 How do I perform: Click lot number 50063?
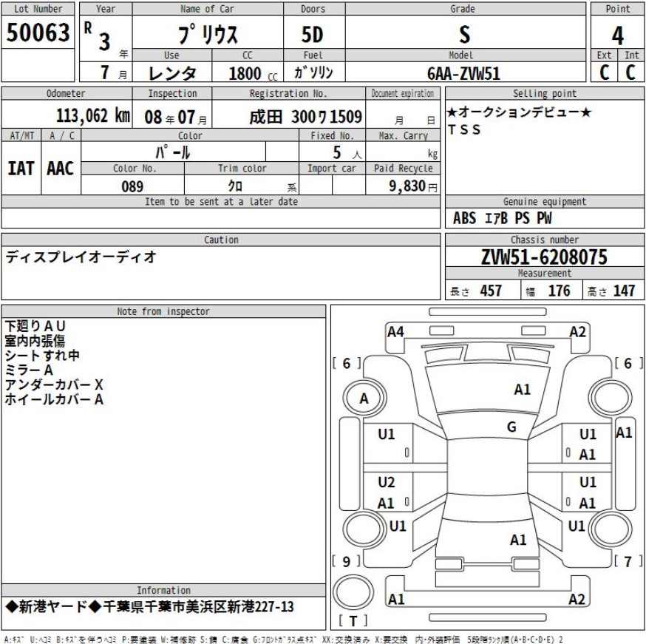click(38, 33)
